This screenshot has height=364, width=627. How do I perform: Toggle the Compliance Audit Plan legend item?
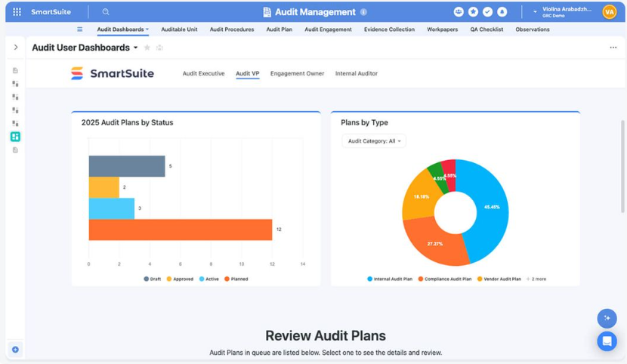[x=445, y=279]
